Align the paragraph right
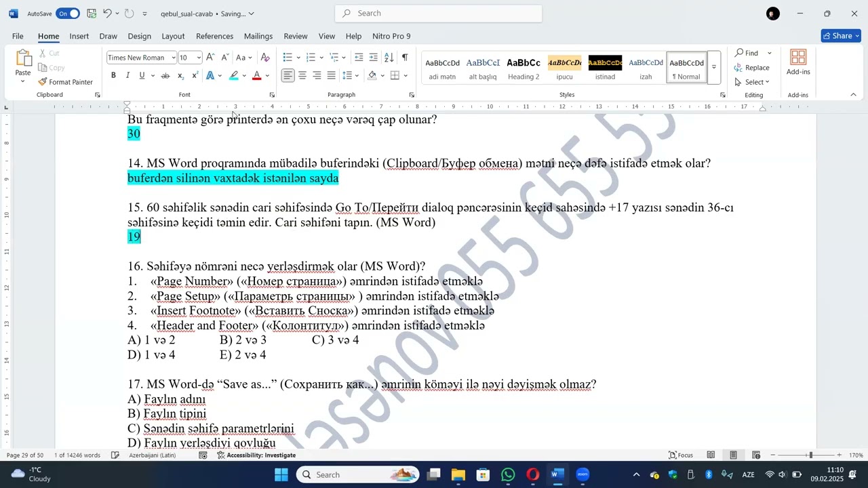This screenshot has width=868, height=488. pos(317,75)
